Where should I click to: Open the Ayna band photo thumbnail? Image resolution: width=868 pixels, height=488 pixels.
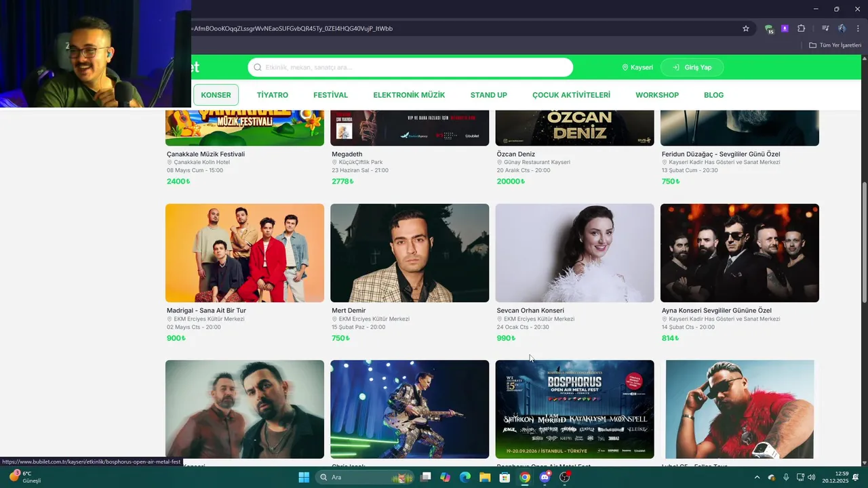click(740, 253)
